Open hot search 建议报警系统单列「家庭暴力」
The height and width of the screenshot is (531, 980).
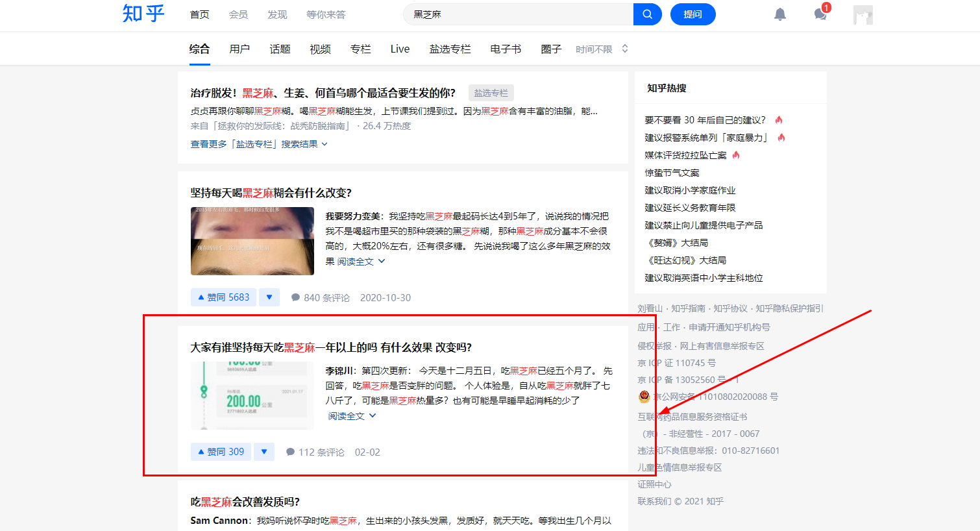click(707, 138)
